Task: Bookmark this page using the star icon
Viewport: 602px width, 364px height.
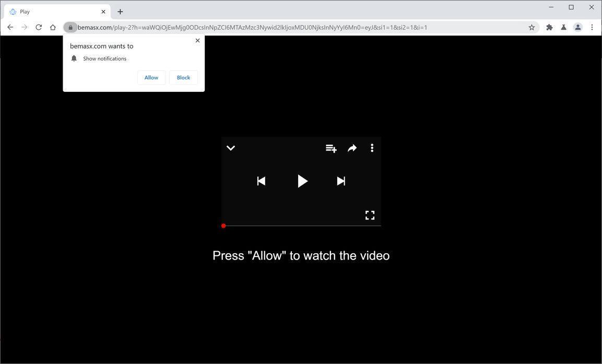Action: [531, 27]
